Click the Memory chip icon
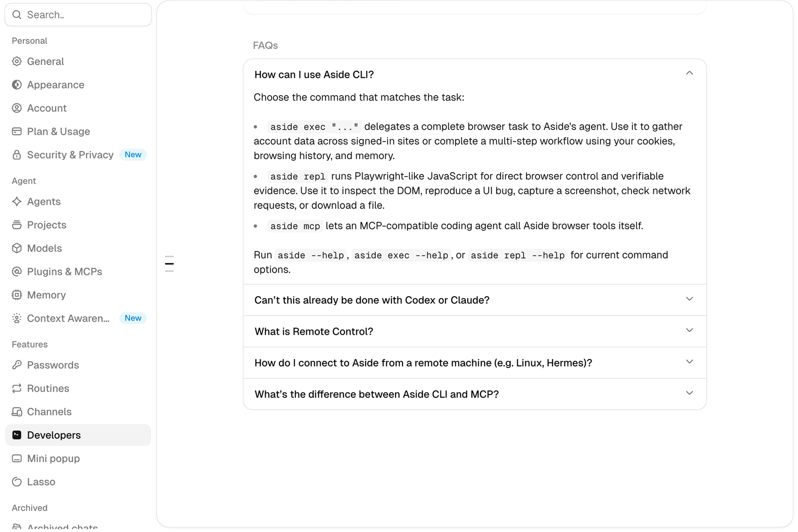The height and width of the screenshot is (532, 798). click(17, 295)
